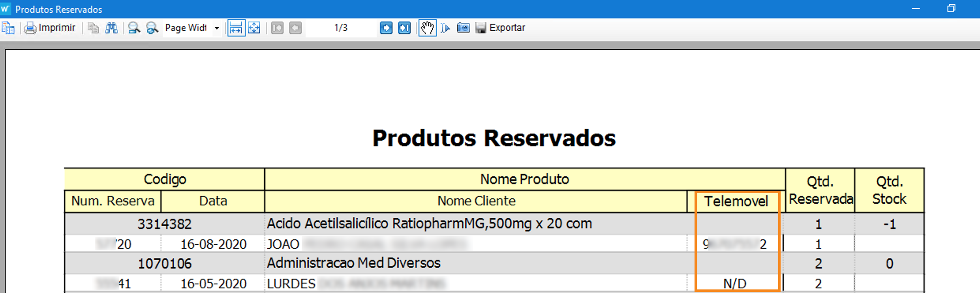Enable the hand pan tool
The height and width of the screenshot is (293, 980).
tap(427, 28)
